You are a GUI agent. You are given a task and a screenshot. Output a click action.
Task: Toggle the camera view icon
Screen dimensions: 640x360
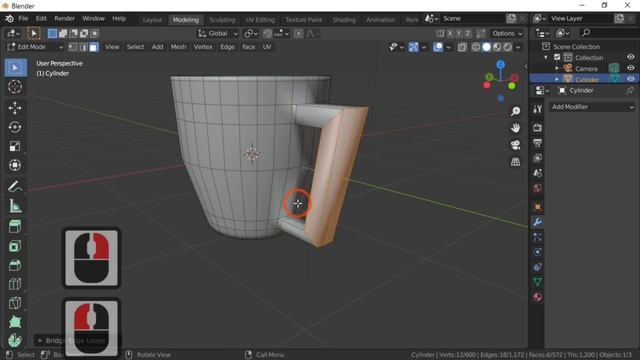[516, 145]
